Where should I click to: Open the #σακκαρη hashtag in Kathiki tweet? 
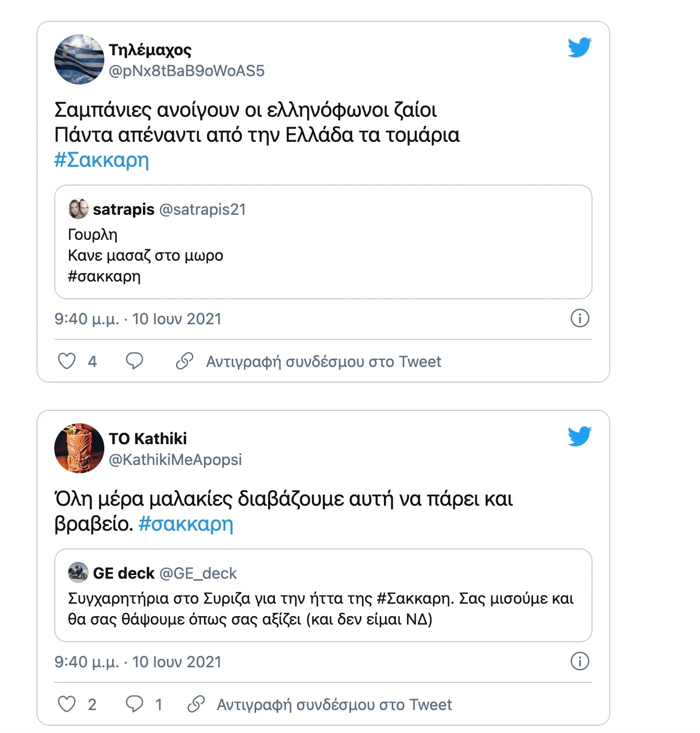(x=186, y=524)
